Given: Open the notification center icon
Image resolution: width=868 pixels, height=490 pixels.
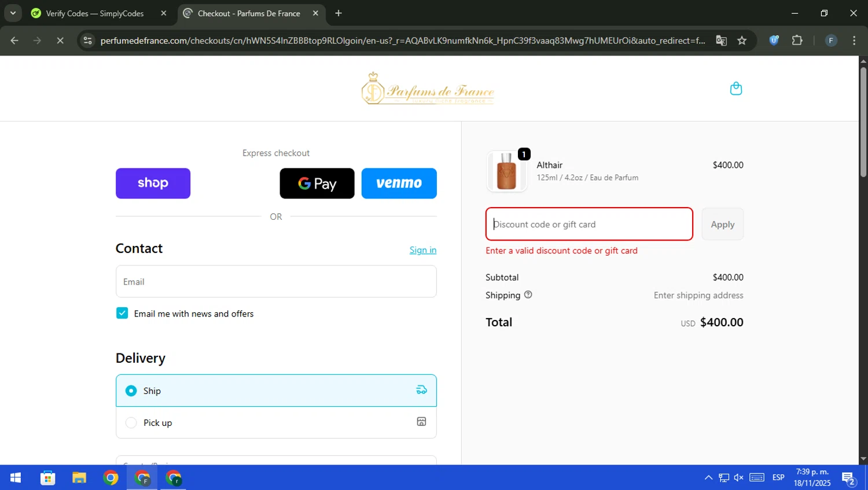Looking at the screenshot, I should [x=849, y=478].
